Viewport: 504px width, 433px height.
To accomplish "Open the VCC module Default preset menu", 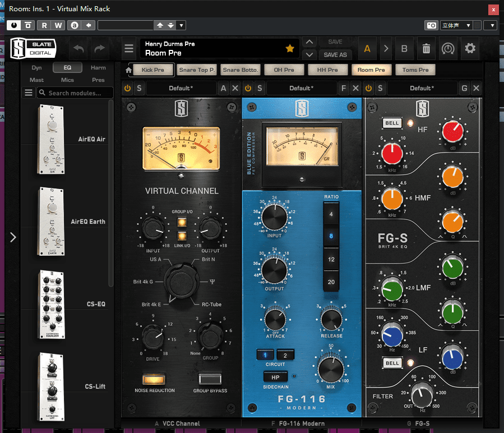I will pos(181,88).
